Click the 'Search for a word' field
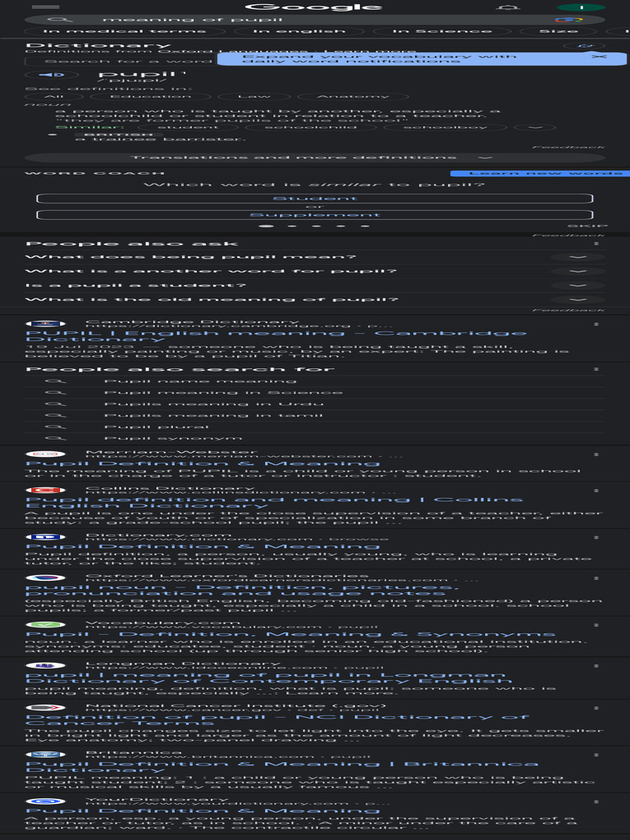 [121, 61]
